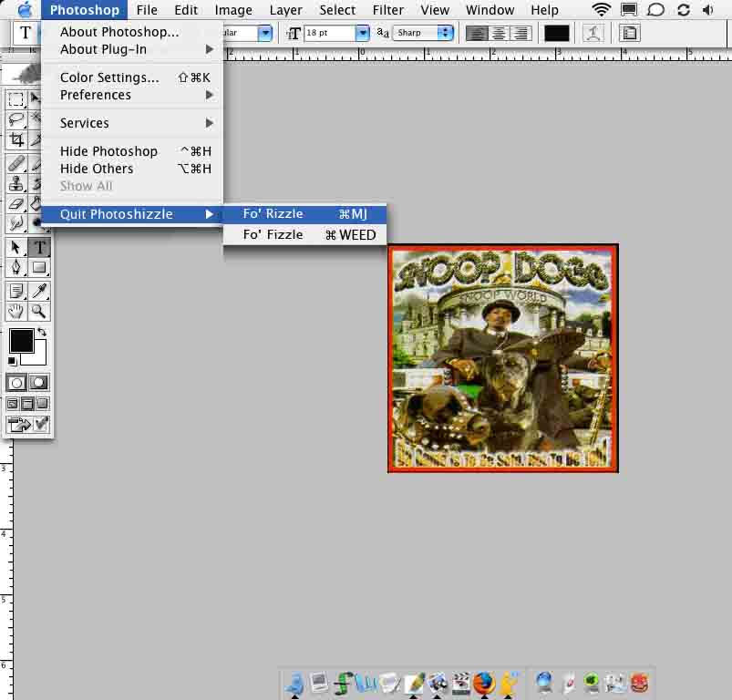Select the Hand tool
This screenshot has width=732, height=700.
(x=15, y=311)
